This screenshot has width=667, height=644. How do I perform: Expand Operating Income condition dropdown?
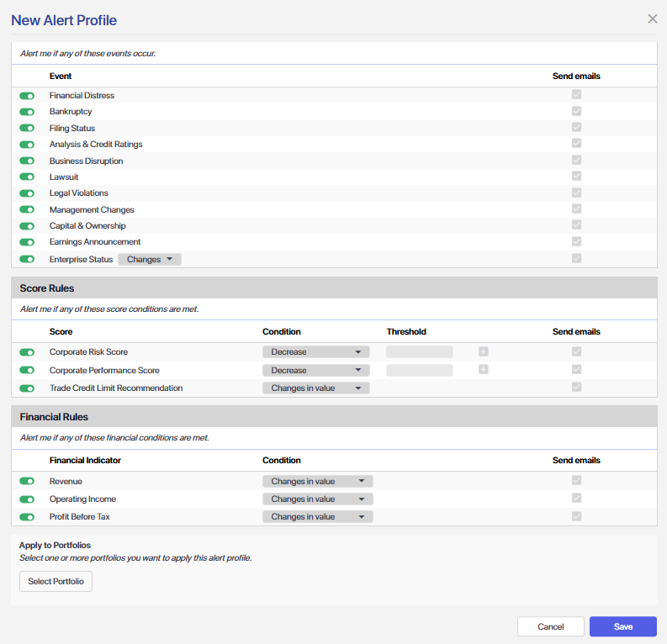[317, 499]
